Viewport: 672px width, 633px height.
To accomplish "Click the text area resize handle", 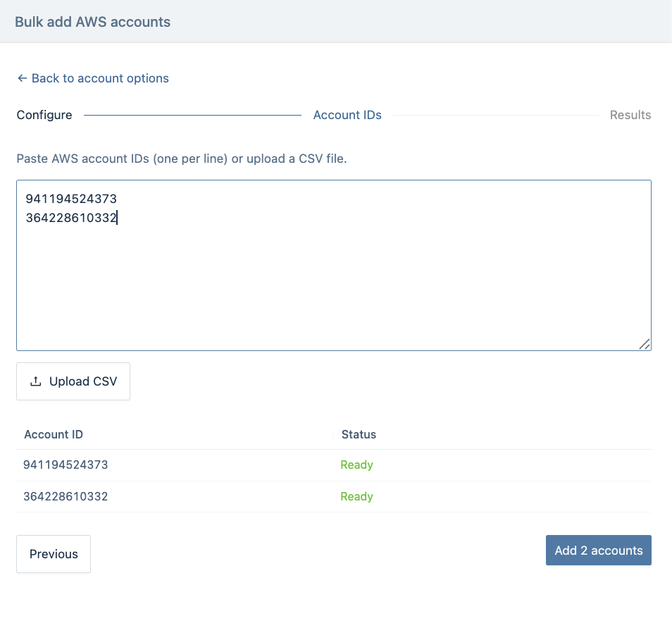I will [644, 344].
